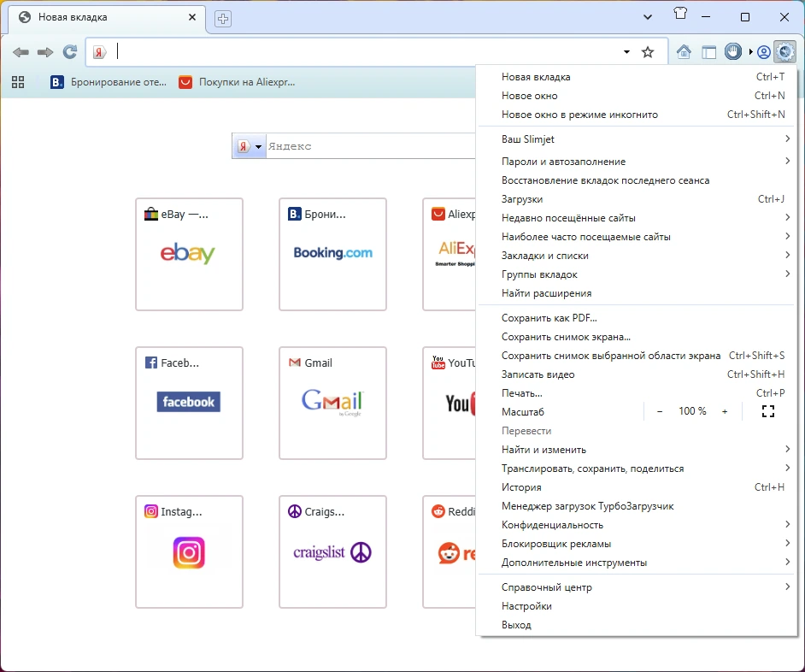Image resolution: width=805 pixels, height=672 pixels.
Task: Open the apps grid icon in bookmarks bar
Action: [18, 82]
